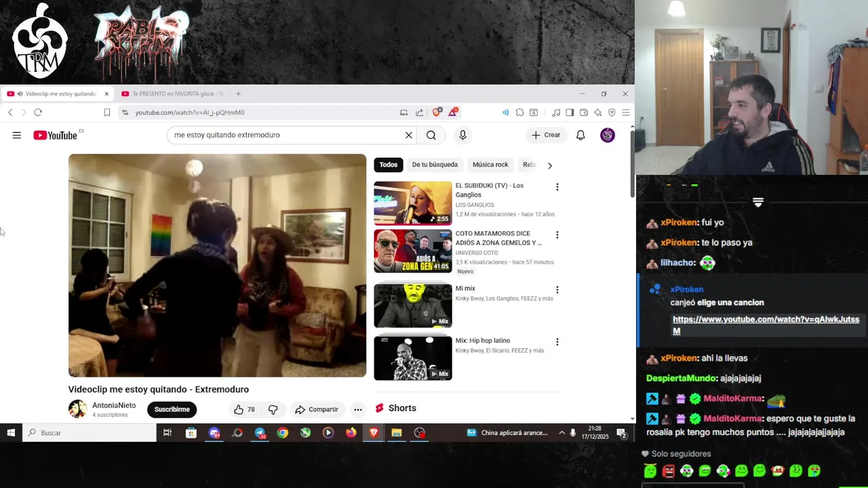Reload the page in the browser
This screenshot has width=868, height=488.
click(38, 113)
